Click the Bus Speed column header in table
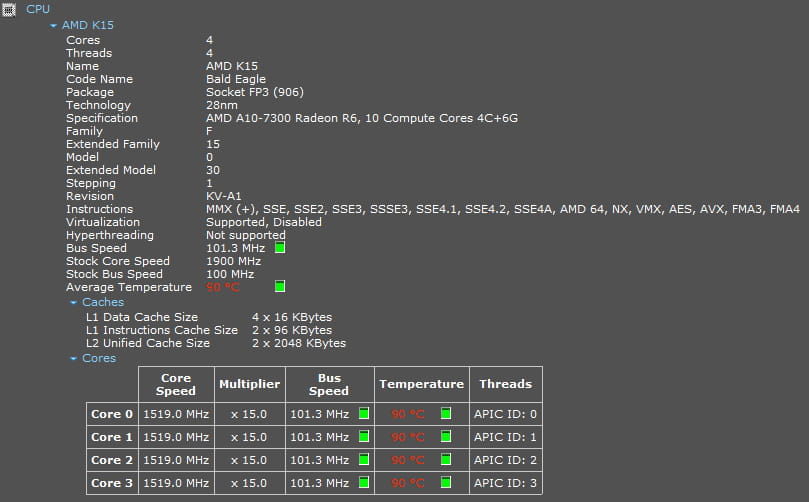This screenshot has width=809, height=502. click(329, 384)
